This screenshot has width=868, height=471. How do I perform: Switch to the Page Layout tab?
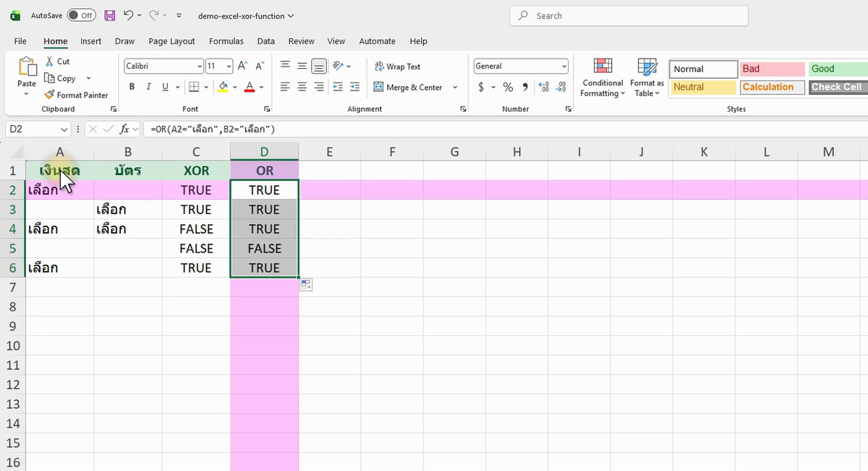(x=172, y=41)
